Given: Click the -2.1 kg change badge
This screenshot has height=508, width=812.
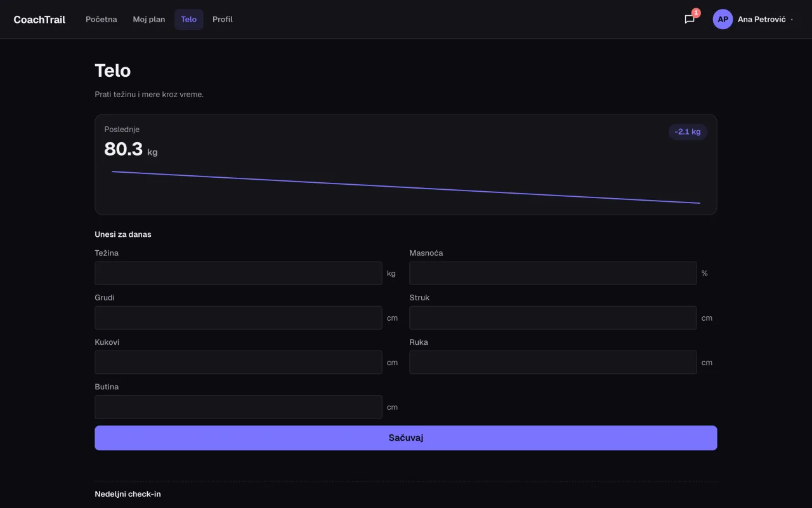Looking at the screenshot, I should [x=688, y=131].
